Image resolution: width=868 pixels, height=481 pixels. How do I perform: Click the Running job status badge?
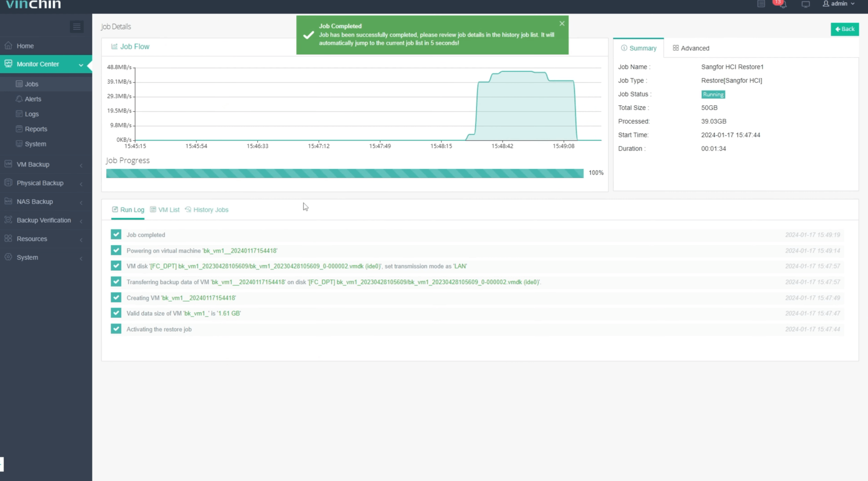[713, 94]
